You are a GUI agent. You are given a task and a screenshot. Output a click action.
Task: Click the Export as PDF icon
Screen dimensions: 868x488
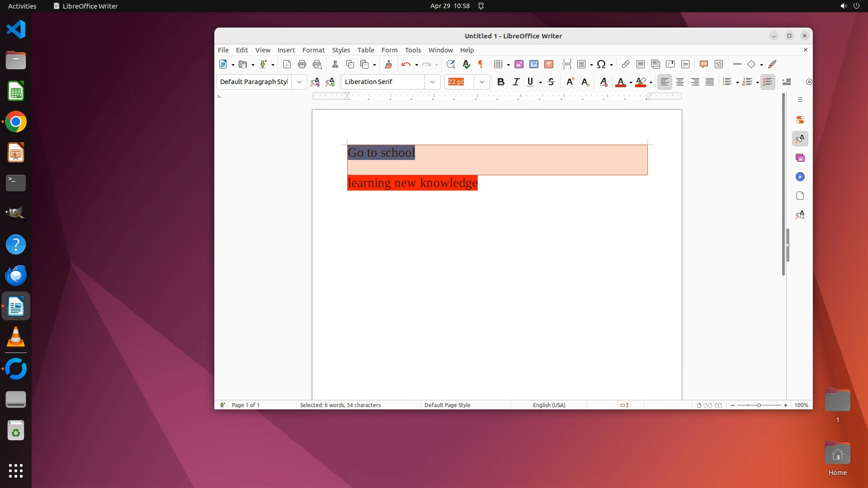pos(287,64)
